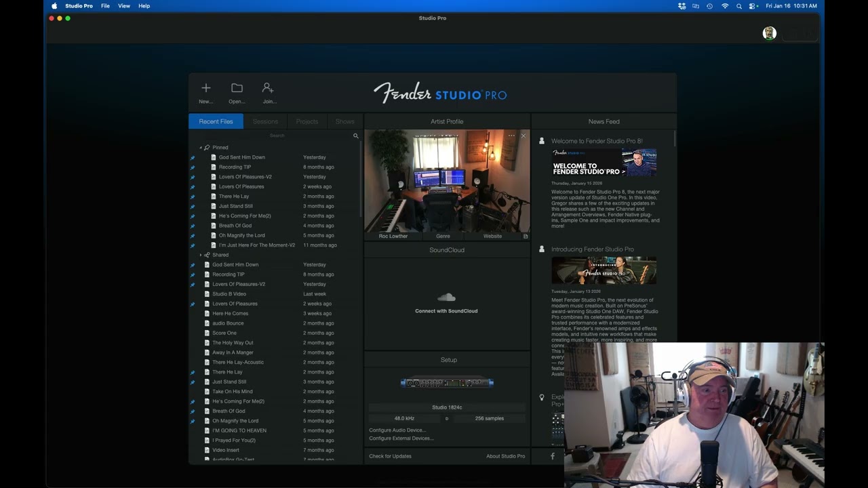Viewport: 868px width, 488px height.
Task: Click the small document icon beside Website
Action: tap(525, 236)
